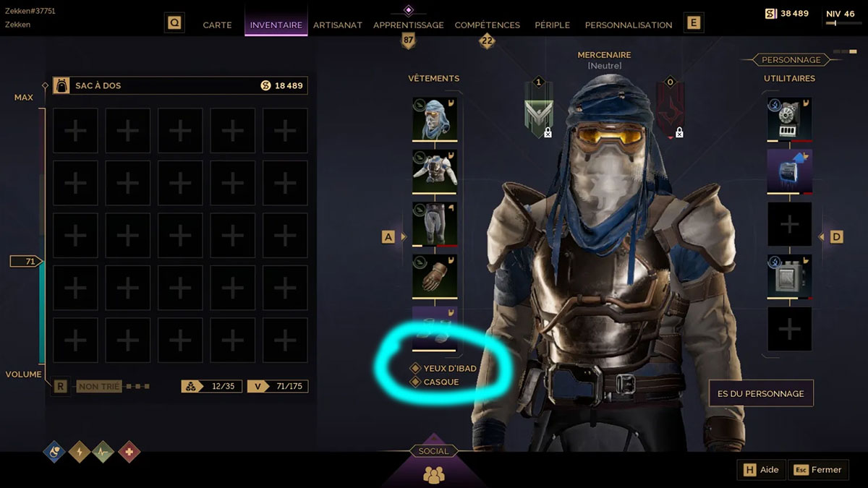Switch to the Compétences tab
The width and height of the screenshot is (868, 488).
coord(488,25)
